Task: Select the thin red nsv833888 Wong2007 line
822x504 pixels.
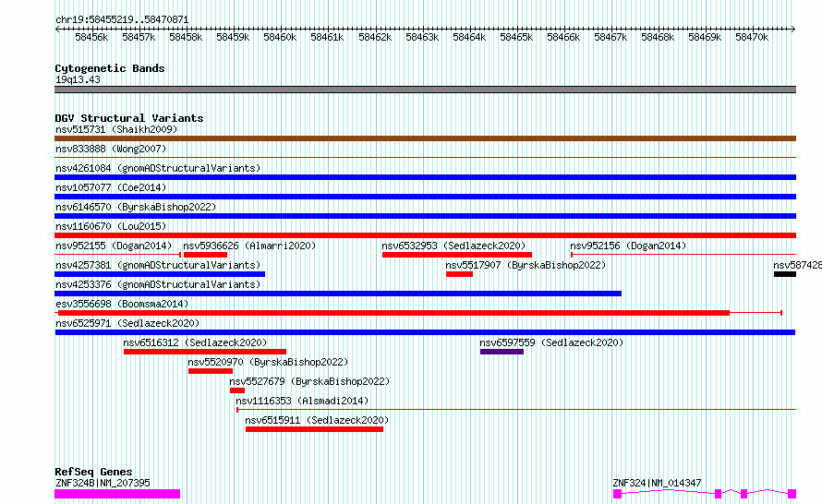Action: (425, 157)
